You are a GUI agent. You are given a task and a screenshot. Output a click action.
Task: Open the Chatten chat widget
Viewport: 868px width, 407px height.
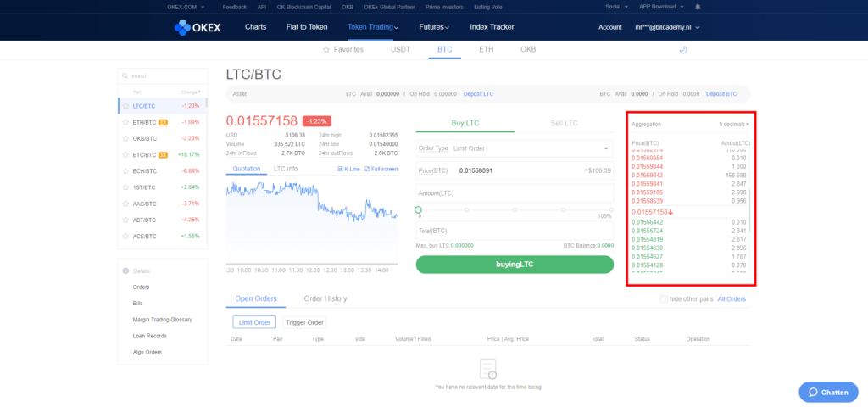(828, 392)
